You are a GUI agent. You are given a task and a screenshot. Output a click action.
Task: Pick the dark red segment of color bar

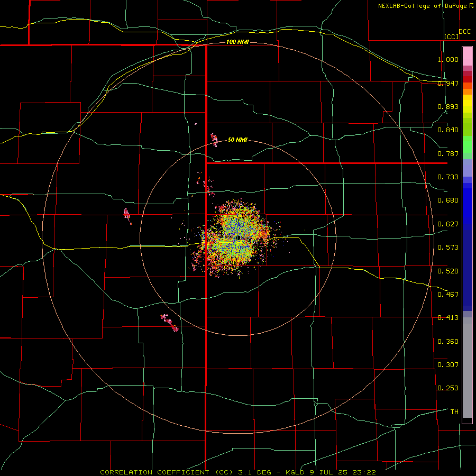(467, 79)
